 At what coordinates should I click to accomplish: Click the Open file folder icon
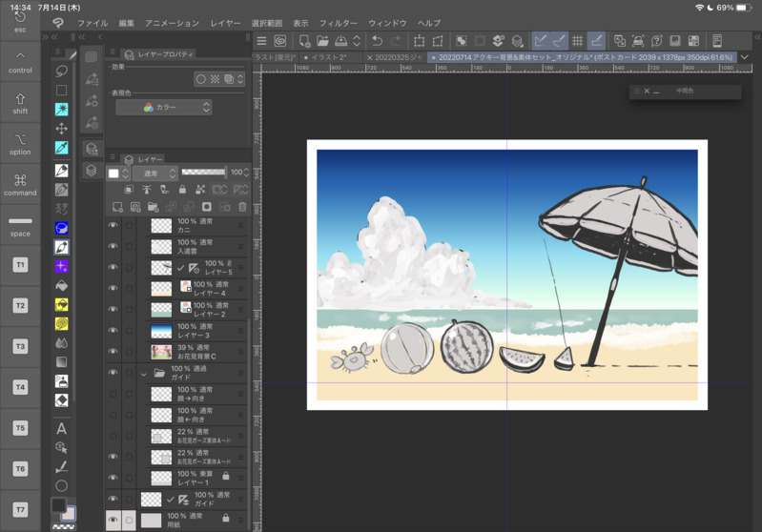[x=322, y=41]
